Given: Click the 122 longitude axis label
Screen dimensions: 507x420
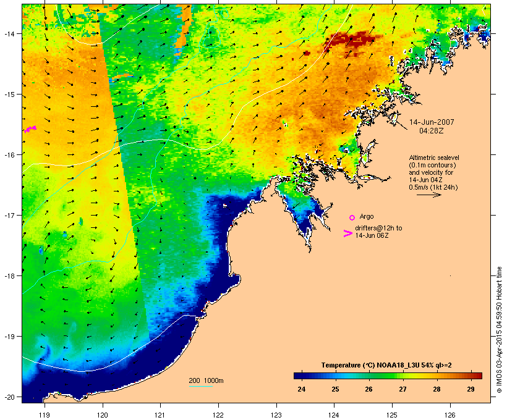Looking at the screenshot, I should [218, 415].
